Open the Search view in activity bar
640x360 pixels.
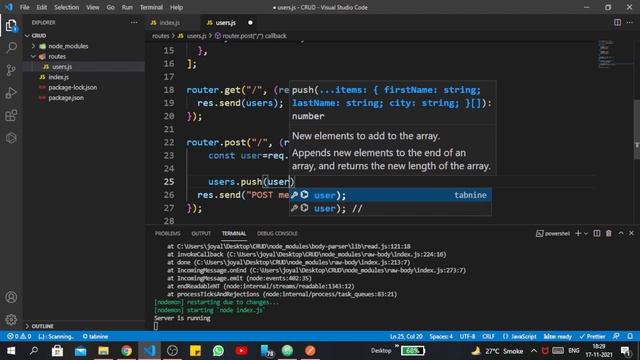click(11, 48)
